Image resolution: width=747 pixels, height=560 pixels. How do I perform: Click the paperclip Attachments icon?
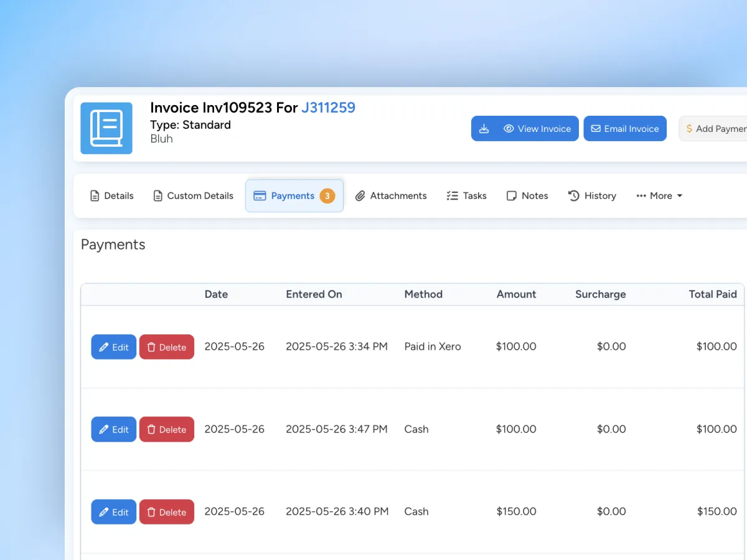(360, 196)
